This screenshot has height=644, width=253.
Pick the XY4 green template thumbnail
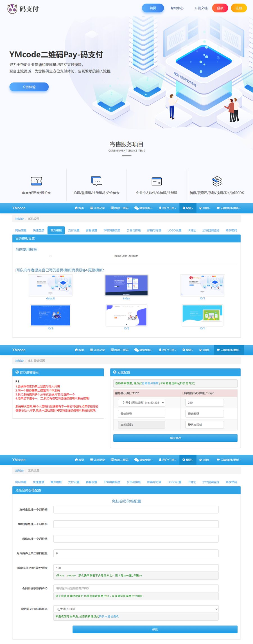pyautogui.click(x=202, y=315)
